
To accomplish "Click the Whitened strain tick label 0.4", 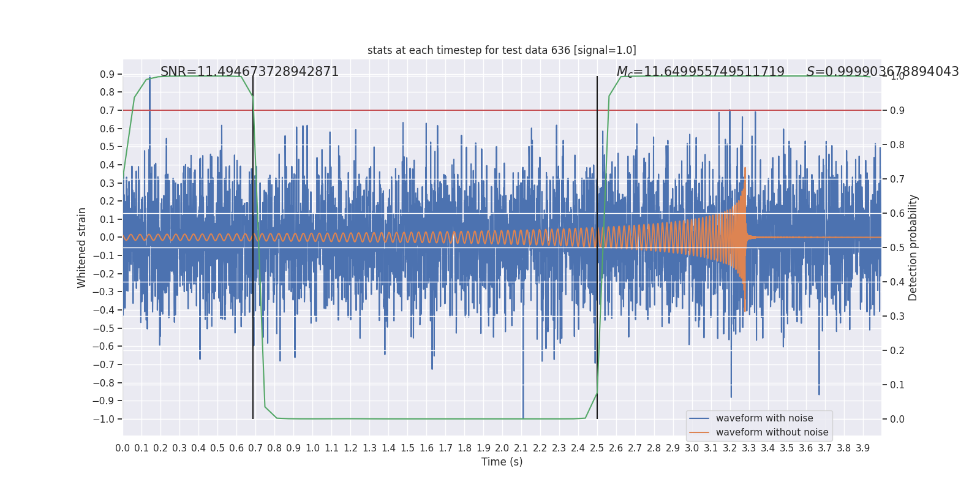I will click(107, 165).
